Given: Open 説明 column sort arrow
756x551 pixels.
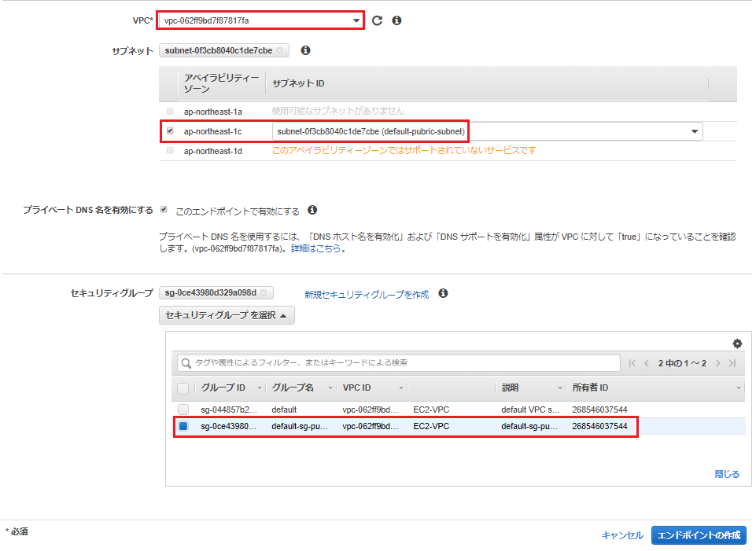Looking at the screenshot, I should (560, 388).
